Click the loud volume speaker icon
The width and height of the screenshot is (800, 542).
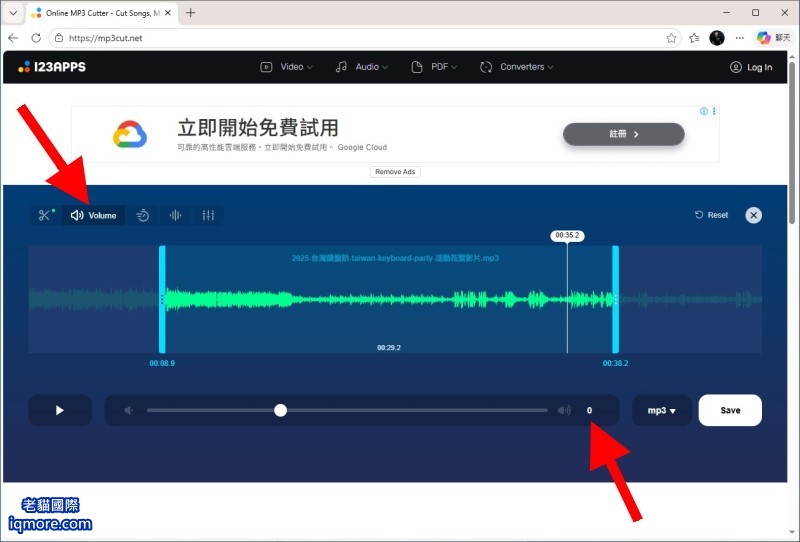(564, 410)
